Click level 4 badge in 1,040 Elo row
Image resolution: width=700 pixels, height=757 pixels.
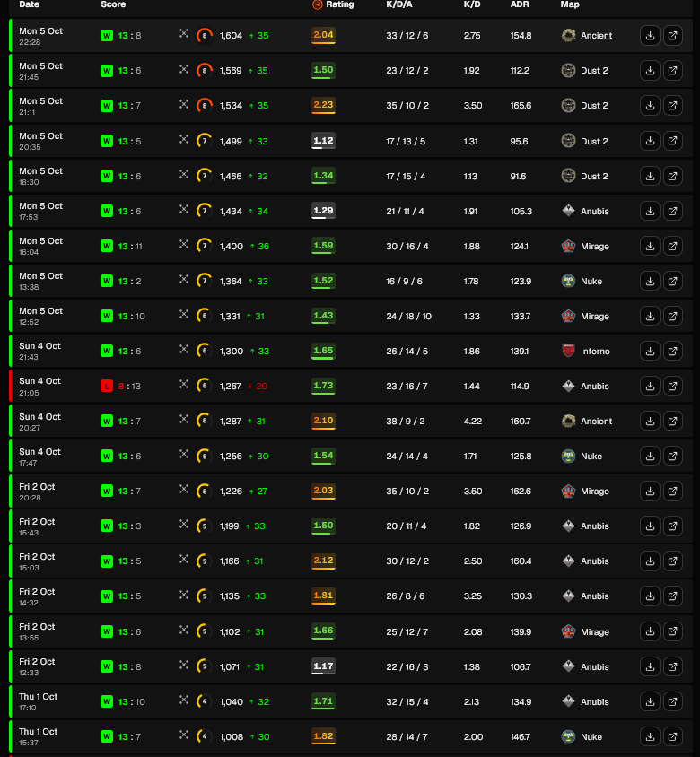coord(205,701)
